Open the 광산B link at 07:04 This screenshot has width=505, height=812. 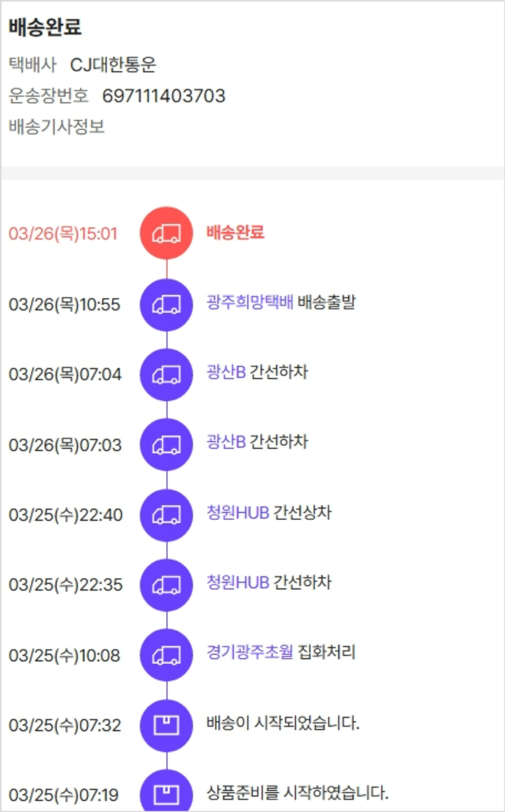pyautogui.click(x=226, y=372)
